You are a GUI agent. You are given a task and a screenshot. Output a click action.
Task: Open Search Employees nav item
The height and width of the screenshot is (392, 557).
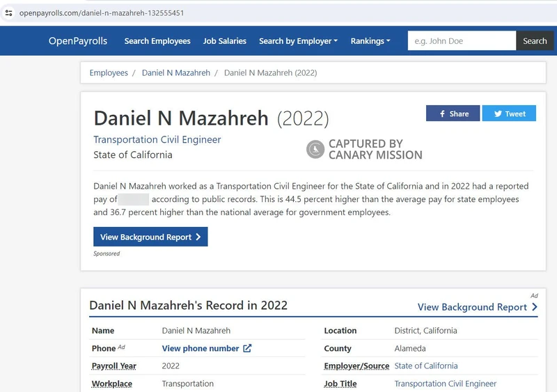point(157,41)
